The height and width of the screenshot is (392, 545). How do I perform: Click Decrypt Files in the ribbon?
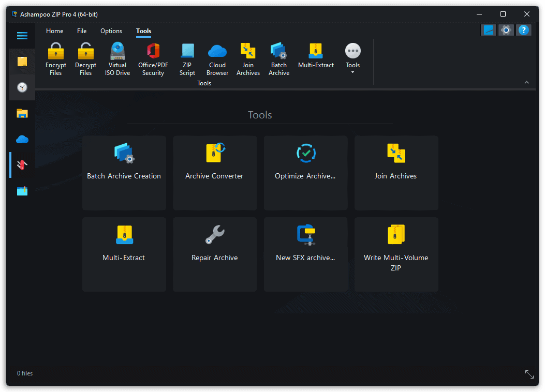click(85, 59)
